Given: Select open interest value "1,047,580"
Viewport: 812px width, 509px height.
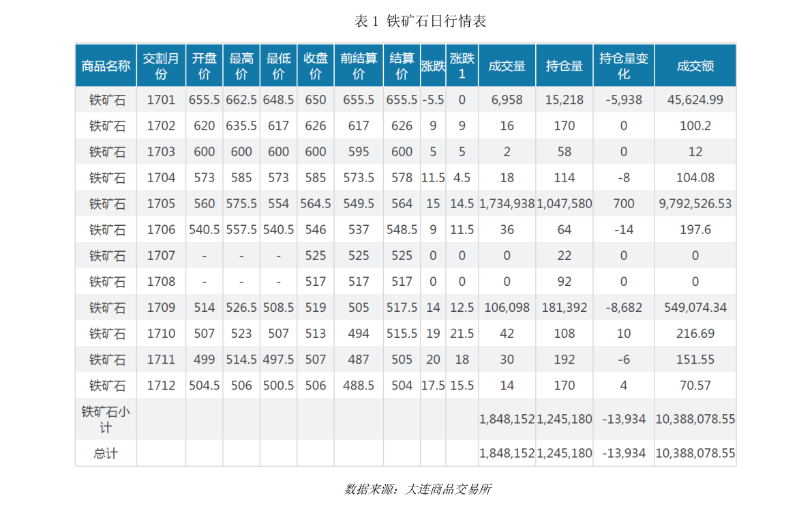Looking at the screenshot, I should 565,204.
